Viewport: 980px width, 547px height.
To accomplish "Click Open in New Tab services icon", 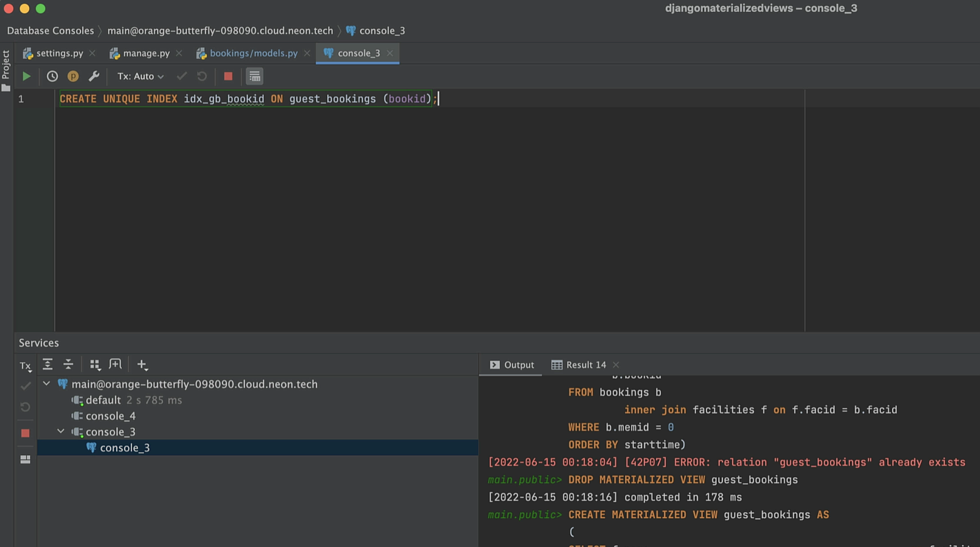I will coord(115,365).
